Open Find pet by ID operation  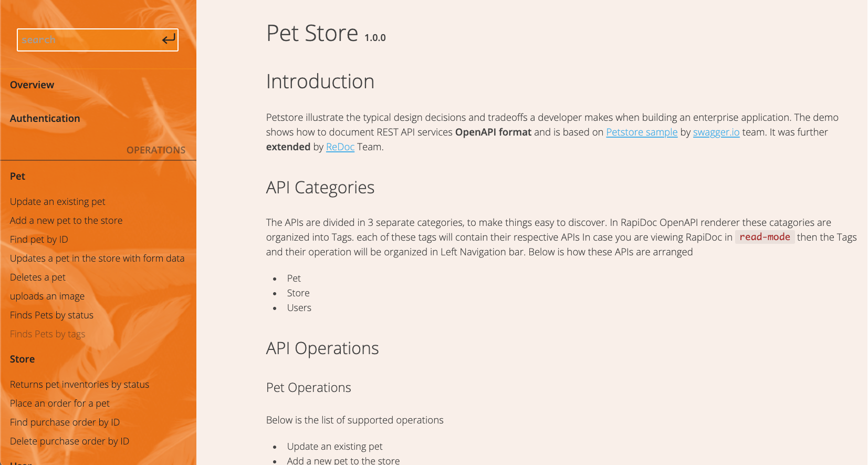coord(39,239)
